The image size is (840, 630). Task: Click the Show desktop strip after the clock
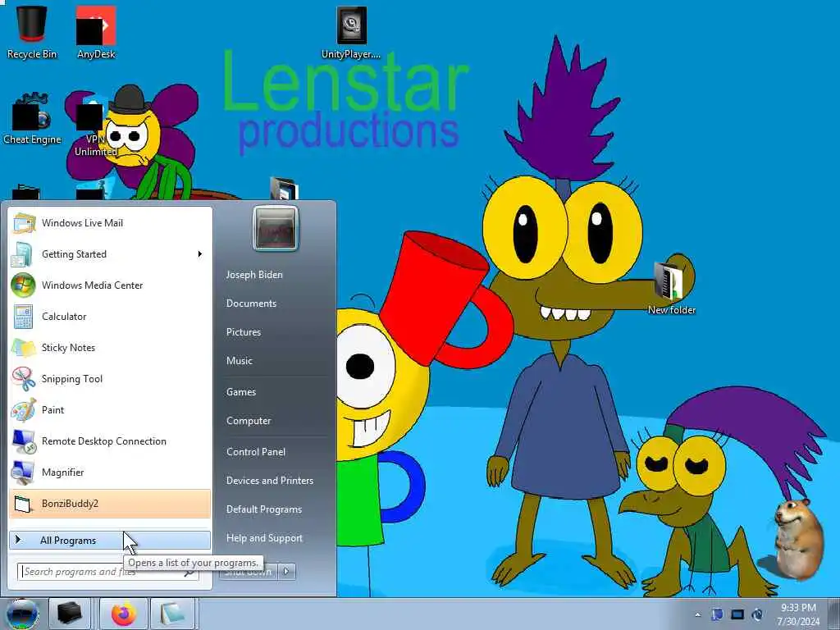[x=833, y=614]
